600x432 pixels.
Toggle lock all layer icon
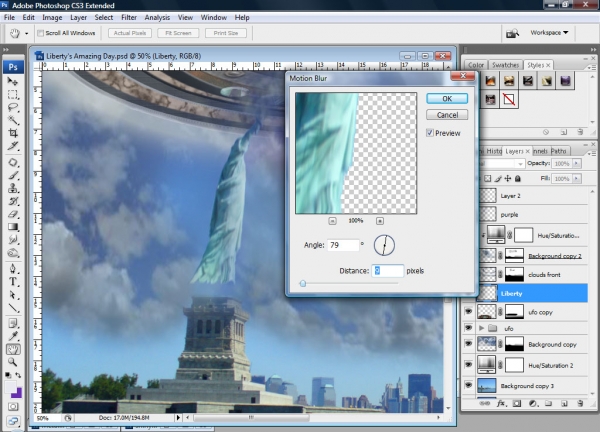point(518,179)
